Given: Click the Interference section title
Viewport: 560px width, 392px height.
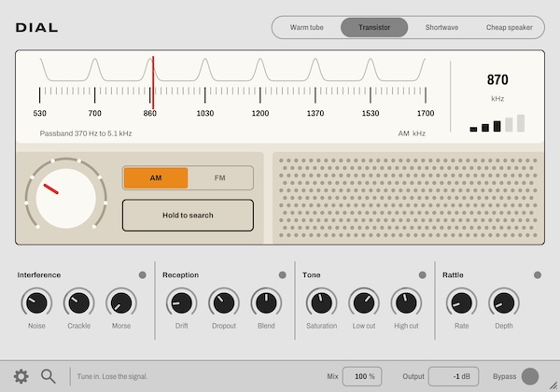Looking at the screenshot, I should [39, 275].
